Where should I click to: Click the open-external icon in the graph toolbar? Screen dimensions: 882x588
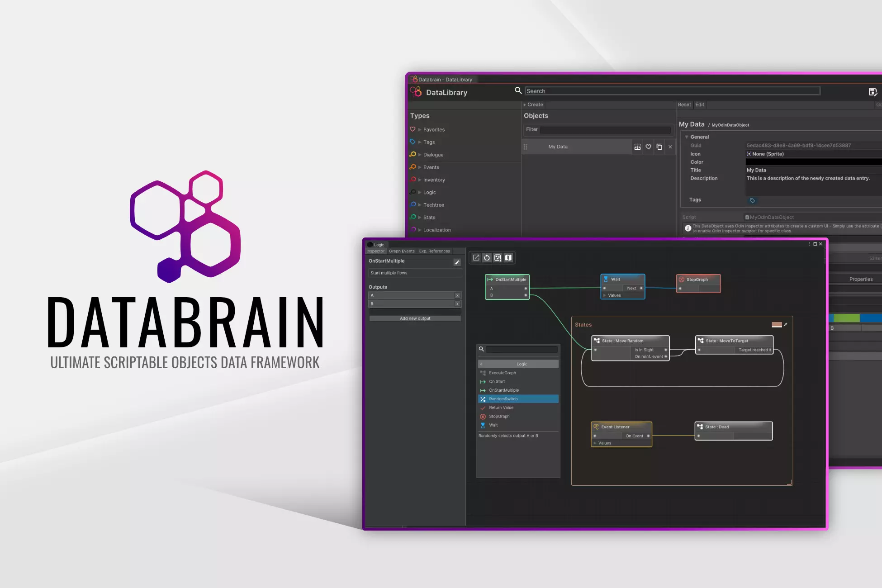476,258
